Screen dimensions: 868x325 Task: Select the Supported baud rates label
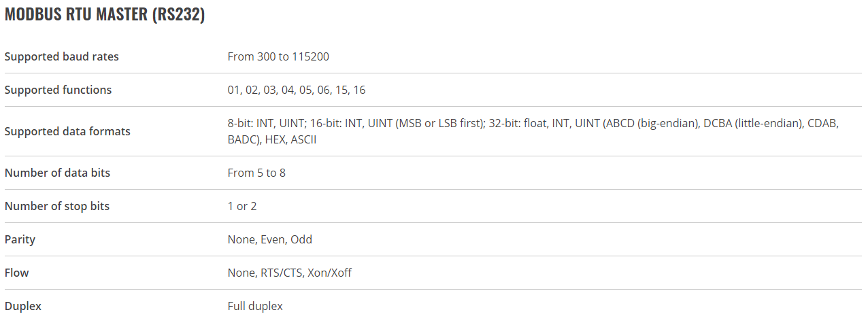tap(62, 56)
